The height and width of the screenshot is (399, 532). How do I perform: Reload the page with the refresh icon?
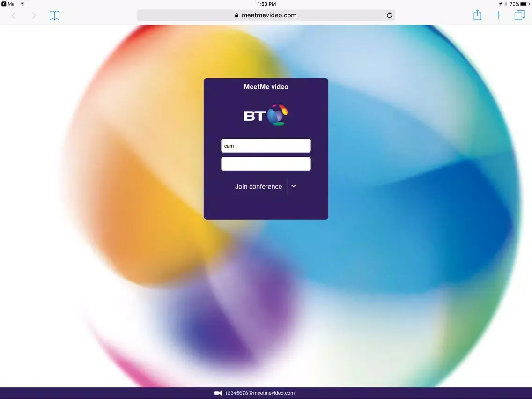389,15
